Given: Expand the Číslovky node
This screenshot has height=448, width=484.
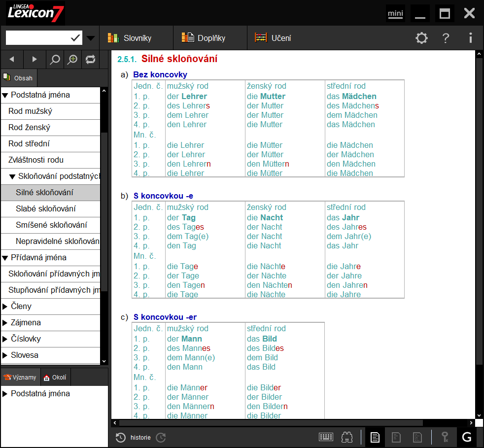Looking at the screenshot, I should click(x=5, y=339).
